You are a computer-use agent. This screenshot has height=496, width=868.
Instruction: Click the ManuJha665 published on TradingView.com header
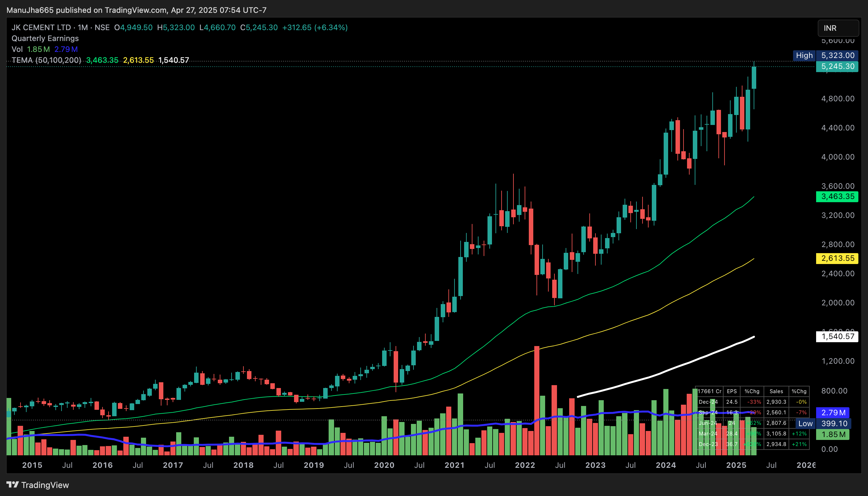coord(136,10)
